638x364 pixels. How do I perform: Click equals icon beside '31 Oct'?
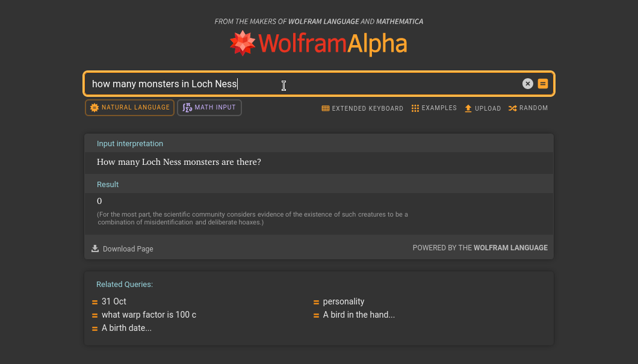click(x=95, y=302)
